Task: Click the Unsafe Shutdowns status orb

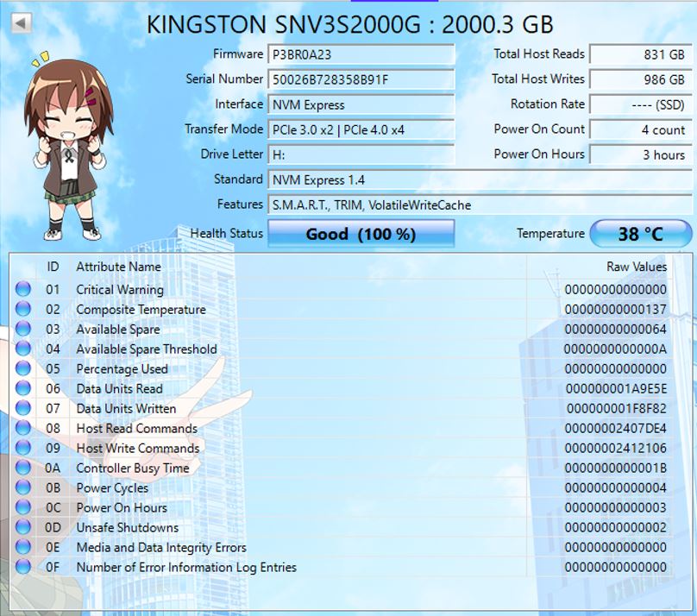Action: pyautogui.click(x=23, y=528)
